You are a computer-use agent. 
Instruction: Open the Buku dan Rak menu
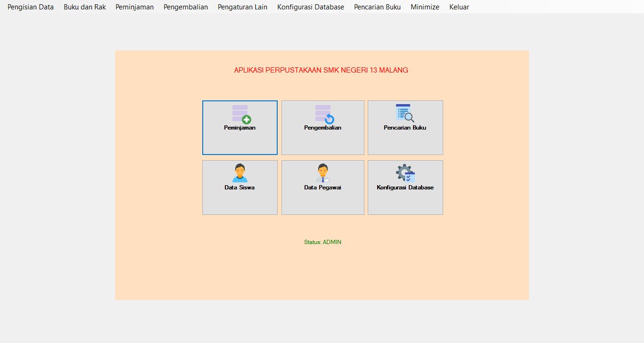point(84,7)
